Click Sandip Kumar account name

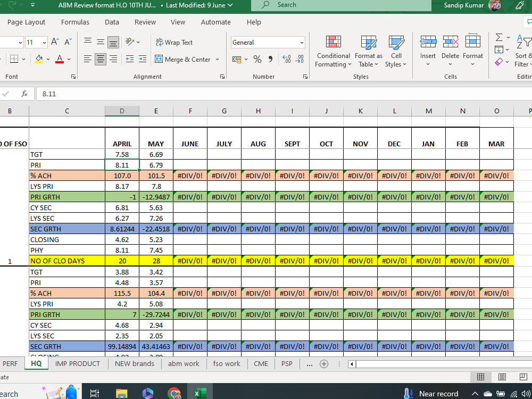pyautogui.click(x=464, y=5)
